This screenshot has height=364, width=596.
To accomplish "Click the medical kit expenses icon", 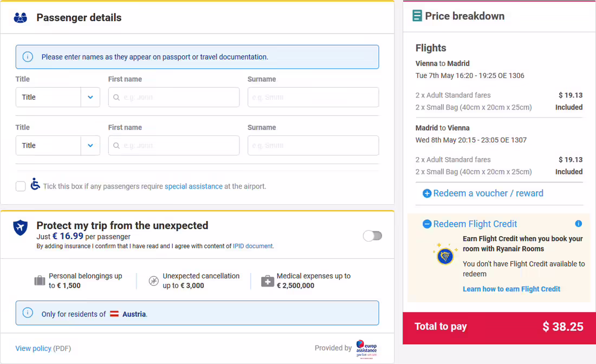I will [268, 281].
